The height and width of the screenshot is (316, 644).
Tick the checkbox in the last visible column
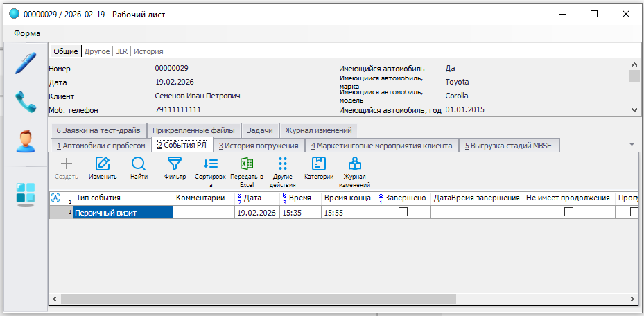coord(634,213)
